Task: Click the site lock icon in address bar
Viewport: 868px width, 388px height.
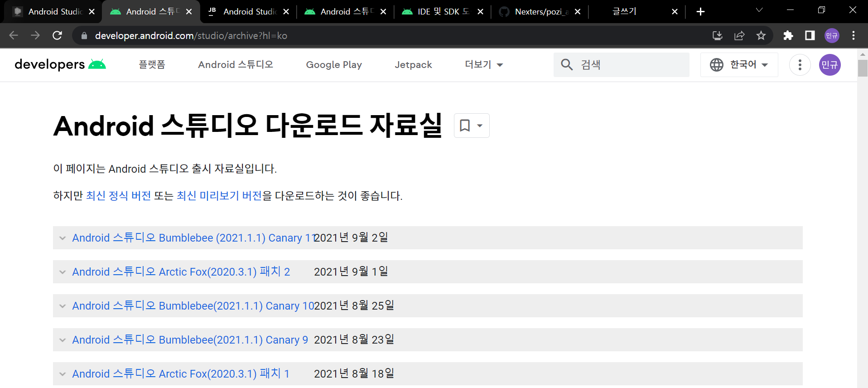Action: coord(84,35)
